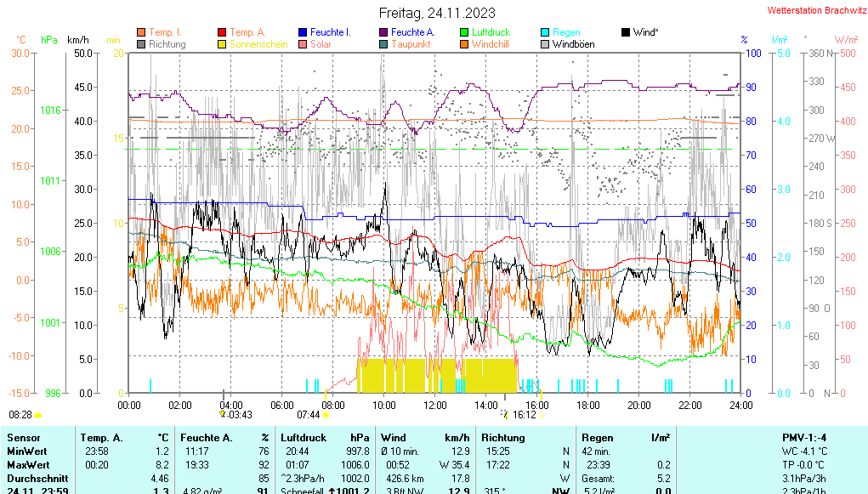This screenshot has width=868, height=494.
Task: Click the Windchill legend label
Action: click(490, 44)
